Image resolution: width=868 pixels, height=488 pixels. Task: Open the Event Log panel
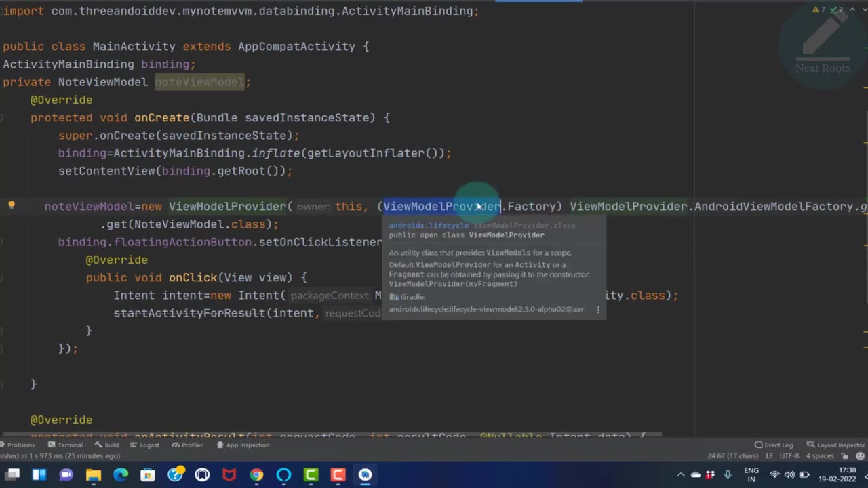(x=774, y=445)
